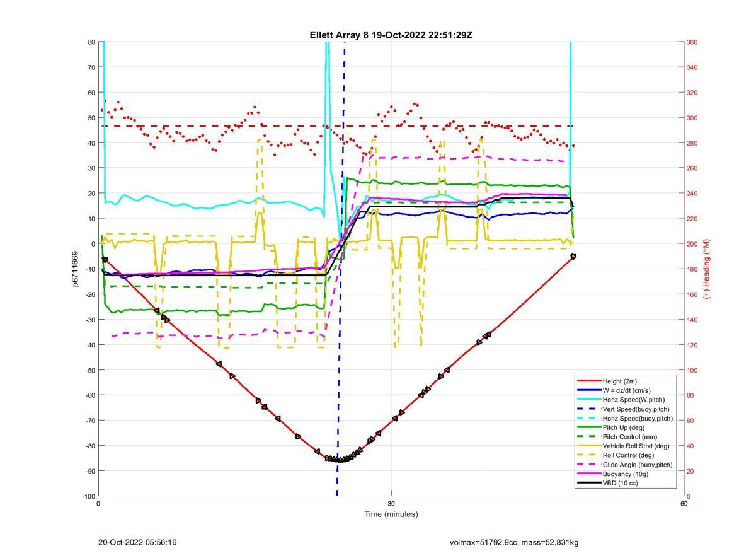The width and height of the screenshot is (756, 558).
Task: Click the magenta line sample beside 'Buoyancy (10g)'
Action: [588, 474]
